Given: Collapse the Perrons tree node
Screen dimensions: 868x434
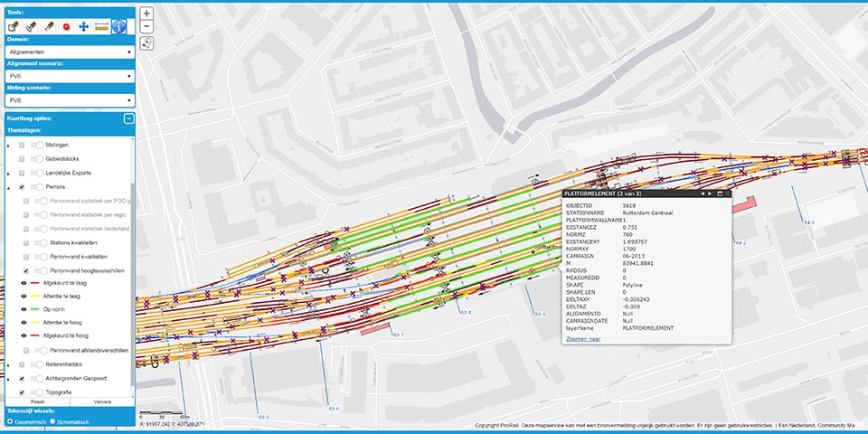Looking at the screenshot, I should click(8, 188).
